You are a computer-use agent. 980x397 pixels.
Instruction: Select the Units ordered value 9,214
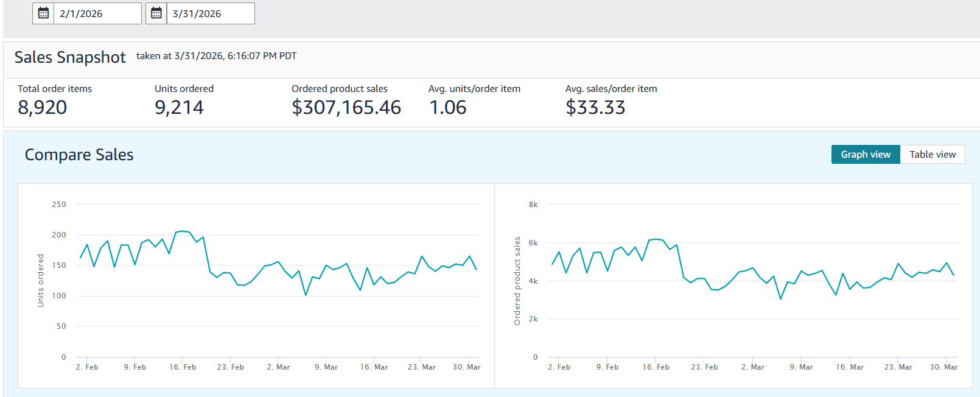pos(179,108)
